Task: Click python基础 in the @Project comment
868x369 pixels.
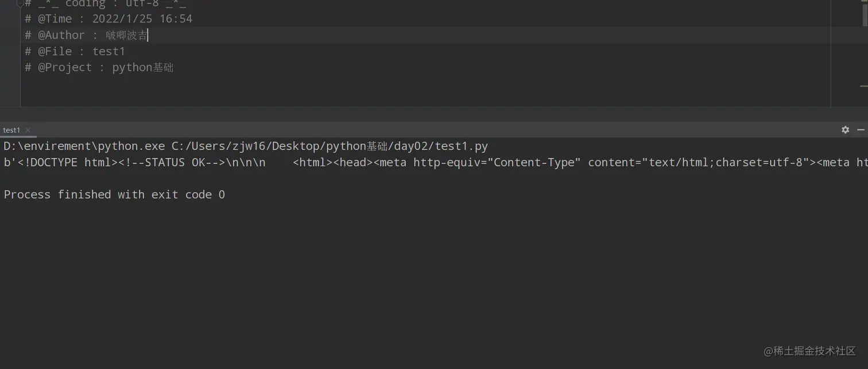Action: (x=142, y=67)
